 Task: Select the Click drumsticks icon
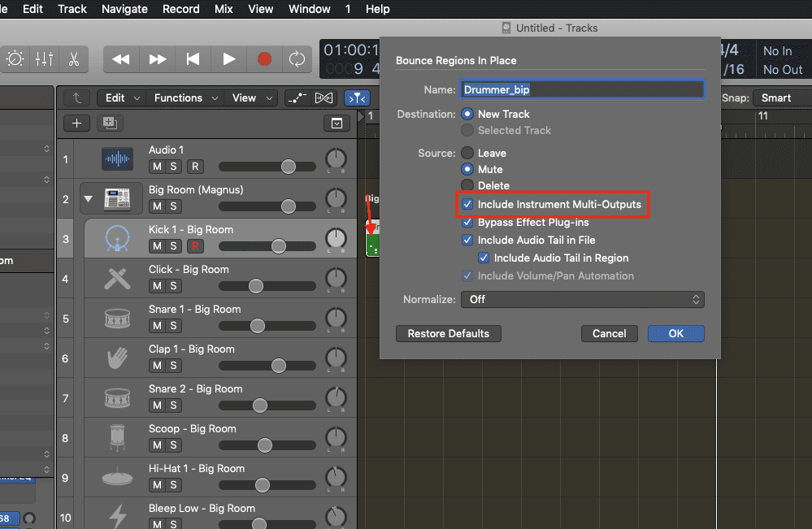click(x=117, y=279)
